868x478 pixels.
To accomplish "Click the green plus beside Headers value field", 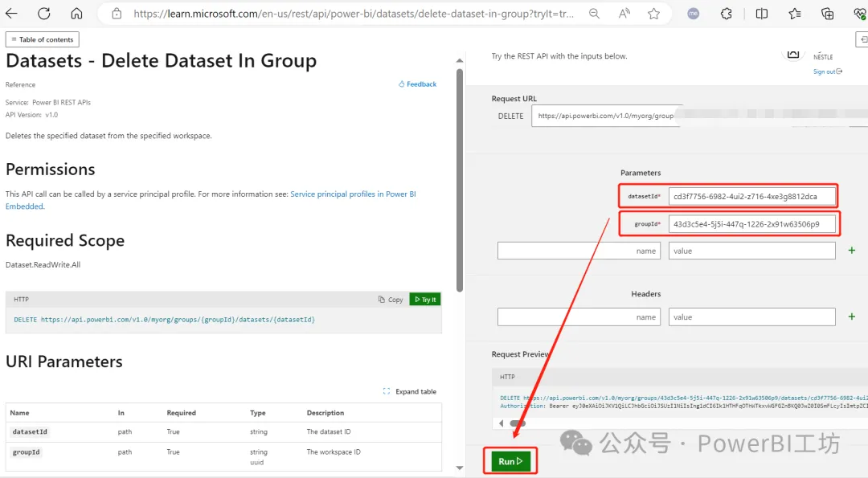I will pos(851,317).
